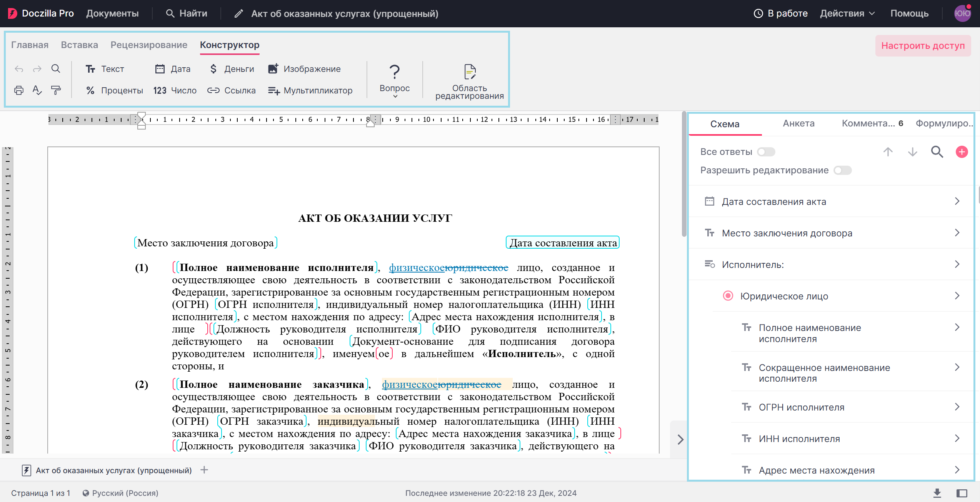Screen dimensions: 980x502
Task: Open search in the Schema panel
Action: click(x=937, y=152)
